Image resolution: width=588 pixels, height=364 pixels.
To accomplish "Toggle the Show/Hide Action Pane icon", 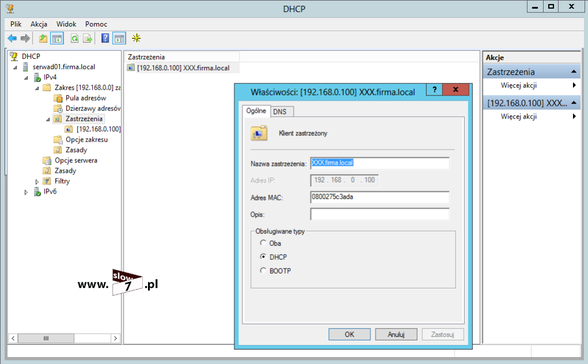I will click(x=119, y=39).
